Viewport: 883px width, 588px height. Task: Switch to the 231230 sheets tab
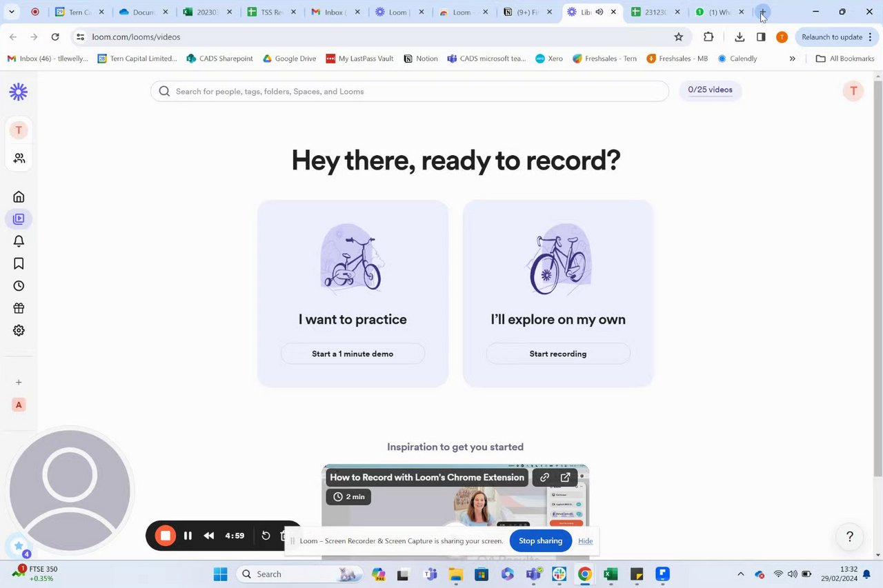point(655,12)
